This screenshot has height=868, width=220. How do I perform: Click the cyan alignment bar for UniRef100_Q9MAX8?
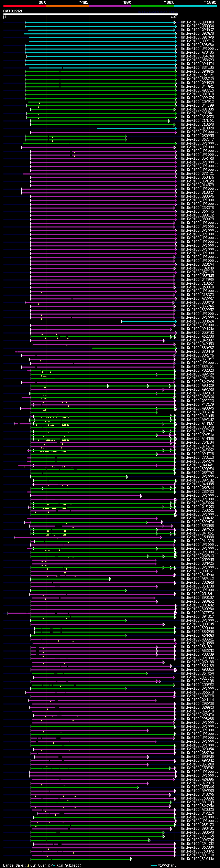100,22
